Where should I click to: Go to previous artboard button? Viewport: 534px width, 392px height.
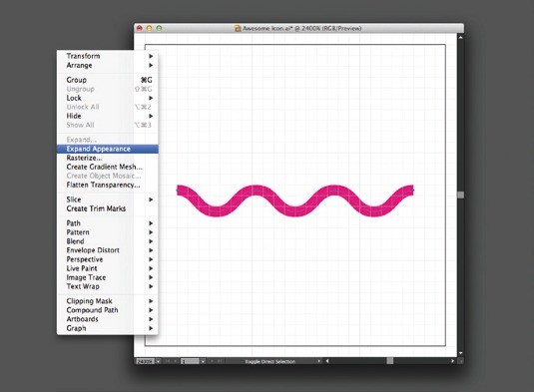coord(176,361)
